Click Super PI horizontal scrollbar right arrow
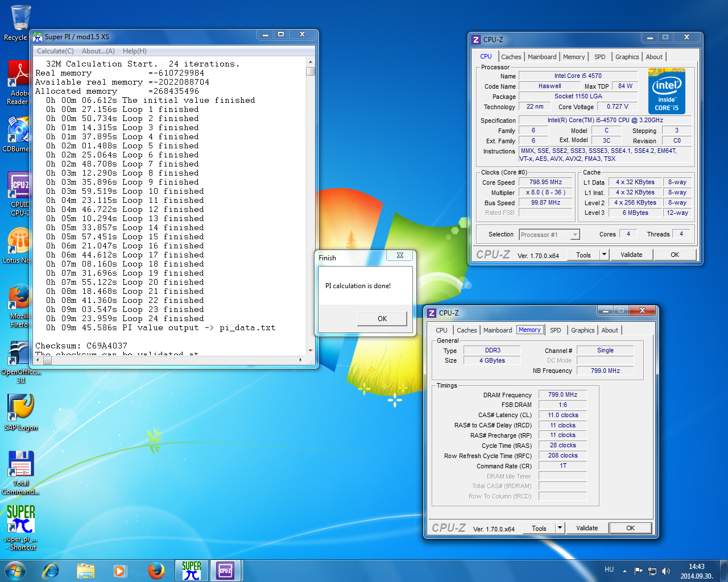 point(301,360)
